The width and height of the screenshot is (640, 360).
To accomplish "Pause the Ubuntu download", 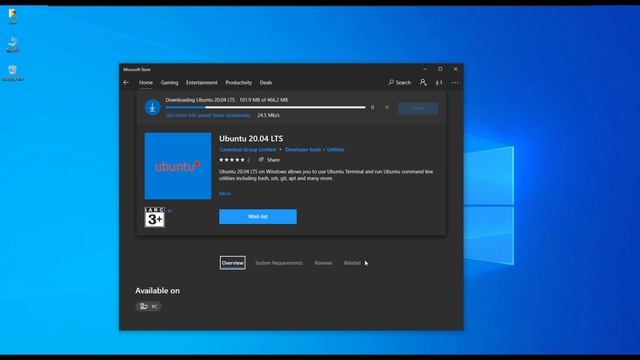I will point(372,107).
